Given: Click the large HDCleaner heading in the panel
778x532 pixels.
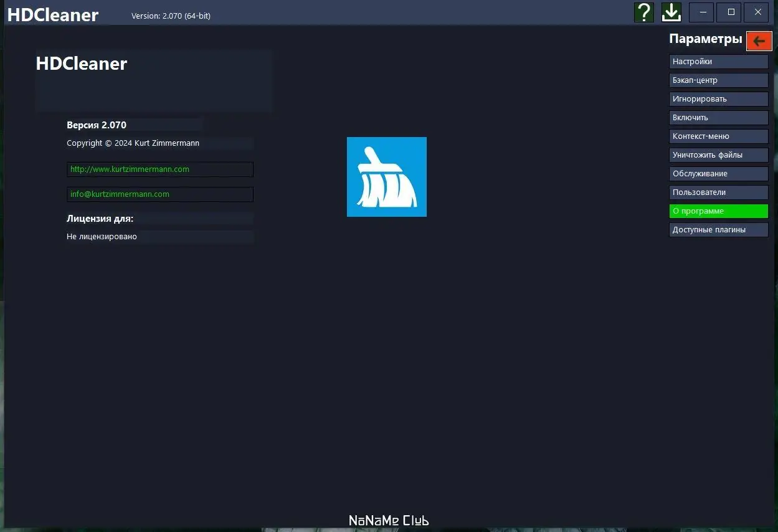Looking at the screenshot, I should 82,64.
